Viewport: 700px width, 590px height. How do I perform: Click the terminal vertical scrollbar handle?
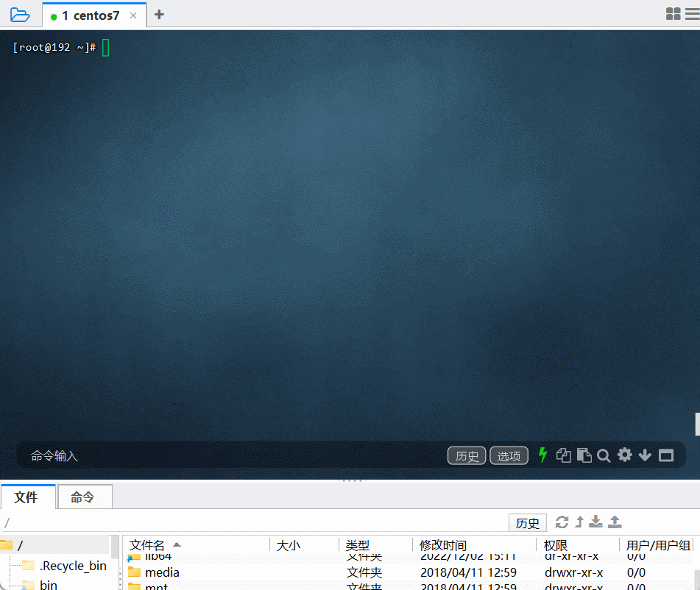tap(697, 424)
